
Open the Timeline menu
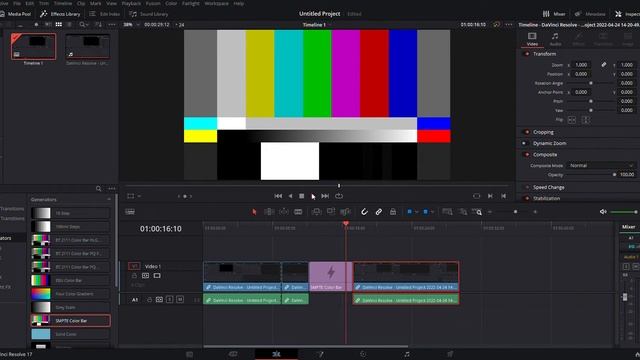[x=63, y=3]
